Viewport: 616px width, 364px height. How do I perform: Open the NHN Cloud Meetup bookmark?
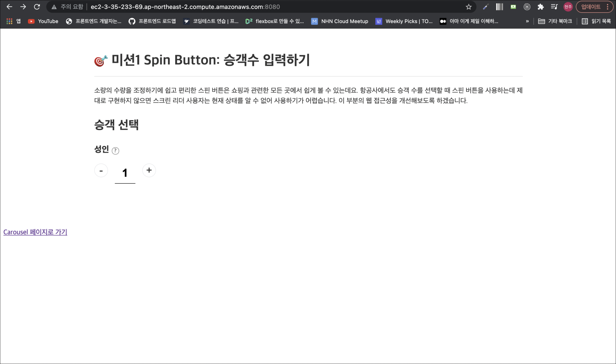(x=340, y=21)
